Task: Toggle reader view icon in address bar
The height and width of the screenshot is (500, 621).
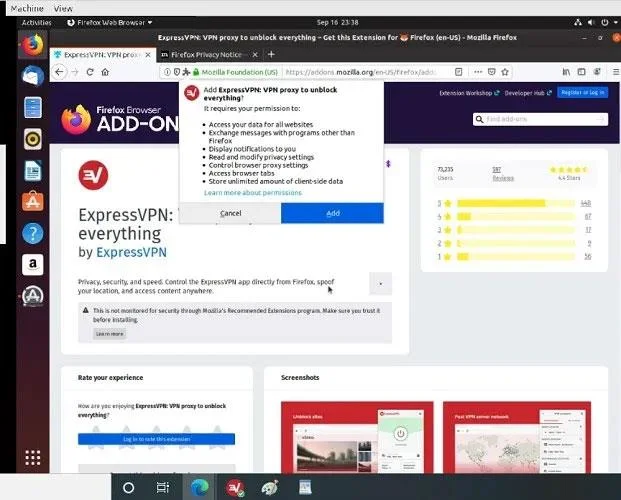Action: [x=458, y=72]
